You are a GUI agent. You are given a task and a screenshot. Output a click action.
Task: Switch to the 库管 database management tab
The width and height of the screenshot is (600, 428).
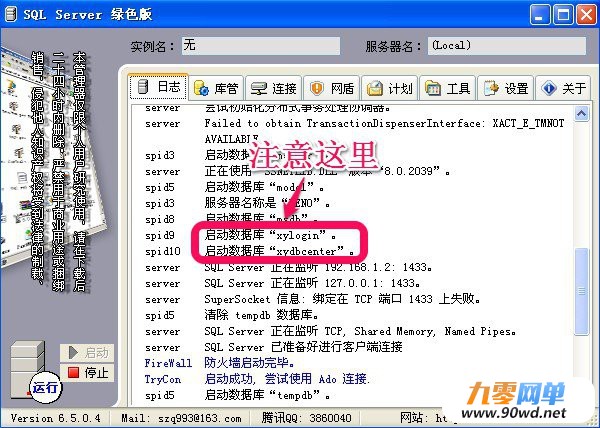[x=217, y=88]
